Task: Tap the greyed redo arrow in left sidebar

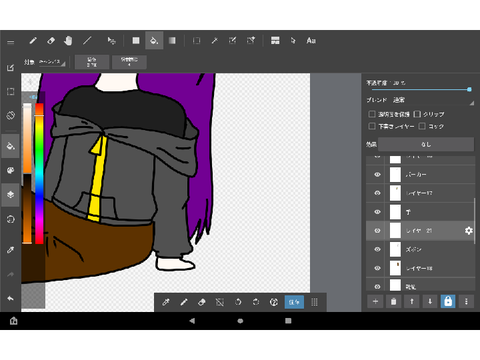Action: 10,274
